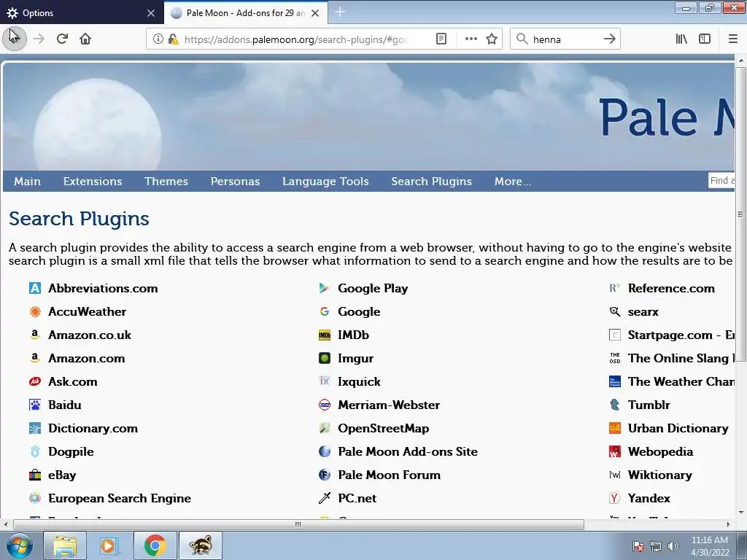Click the IMDb plugin icon
The height and width of the screenshot is (560, 747).
click(x=325, y=335)
